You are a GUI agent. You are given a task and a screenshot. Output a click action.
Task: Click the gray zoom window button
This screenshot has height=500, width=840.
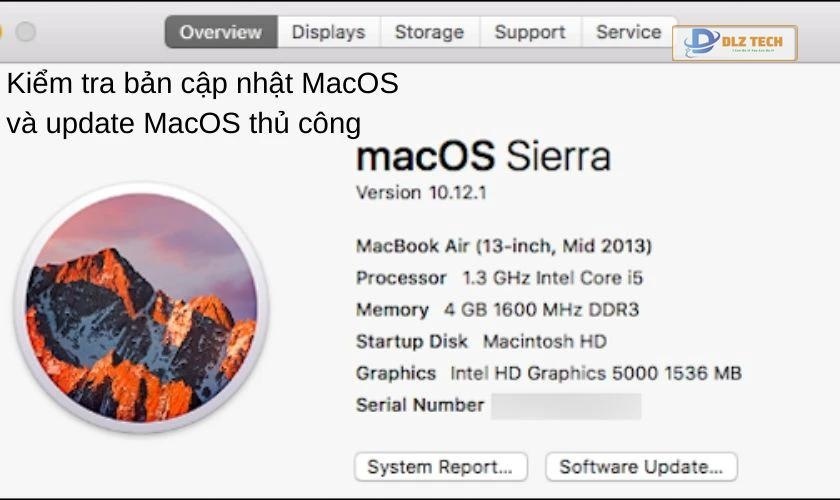[x=25, y=32]
